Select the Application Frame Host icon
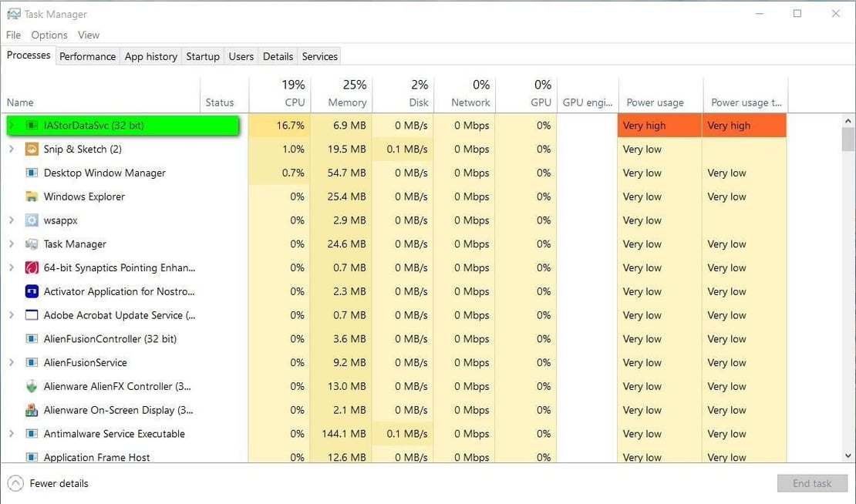The image size is (856, 504). point(31,457)
